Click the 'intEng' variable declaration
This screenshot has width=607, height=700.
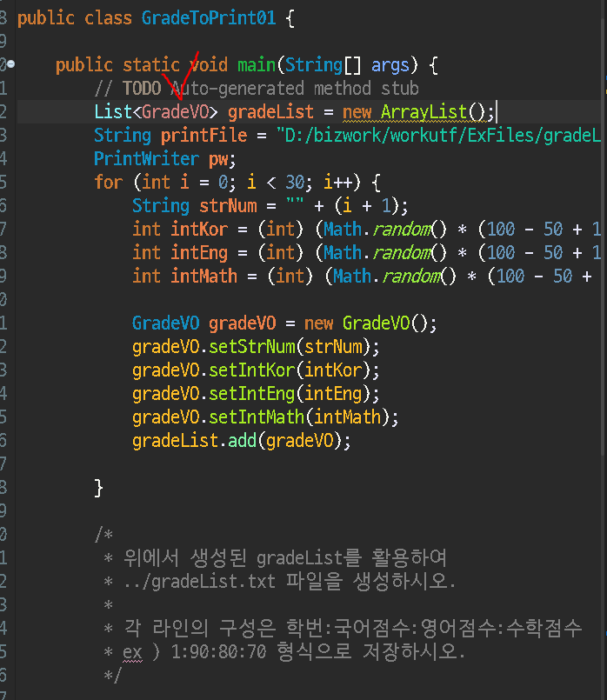[199, 254]
